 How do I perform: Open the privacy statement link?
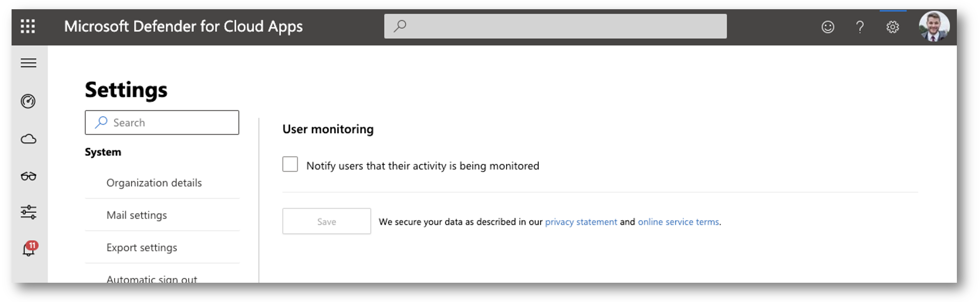pos(581,222)
